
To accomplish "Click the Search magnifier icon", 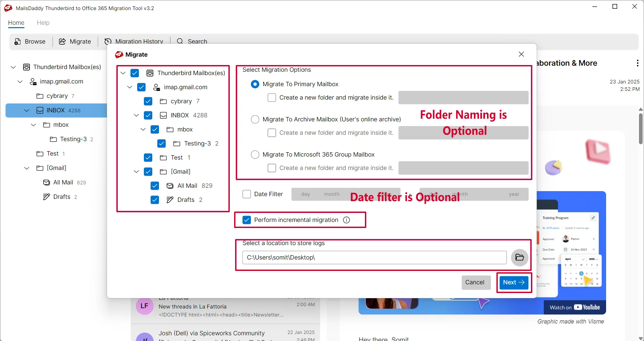I will tap(180, 41).
